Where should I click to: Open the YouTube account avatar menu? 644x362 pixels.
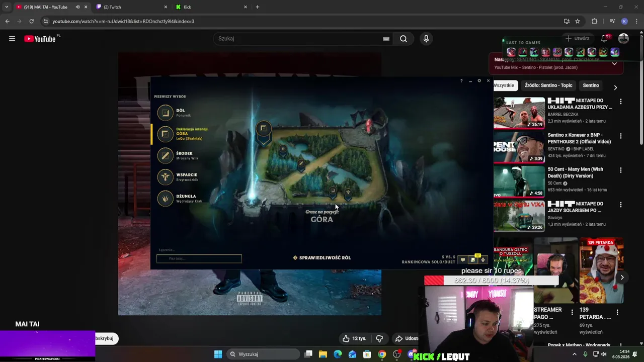[x=623, y=39]
